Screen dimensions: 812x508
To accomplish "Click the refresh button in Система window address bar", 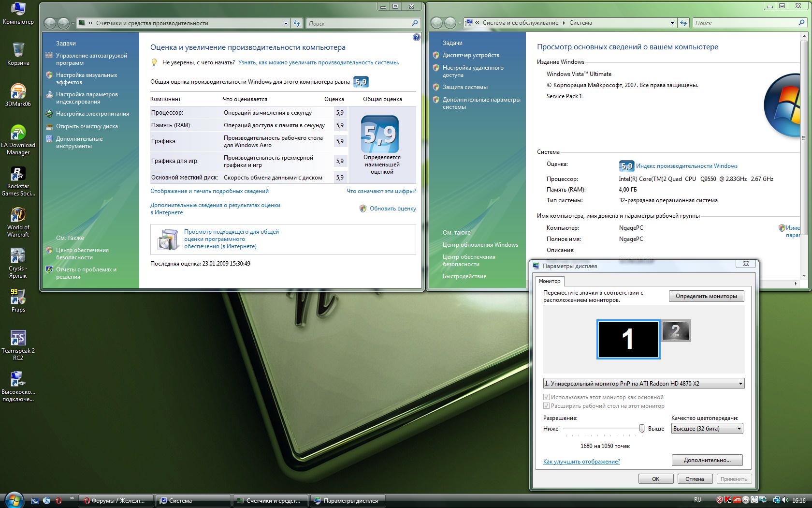I will (x=683, y=23).
